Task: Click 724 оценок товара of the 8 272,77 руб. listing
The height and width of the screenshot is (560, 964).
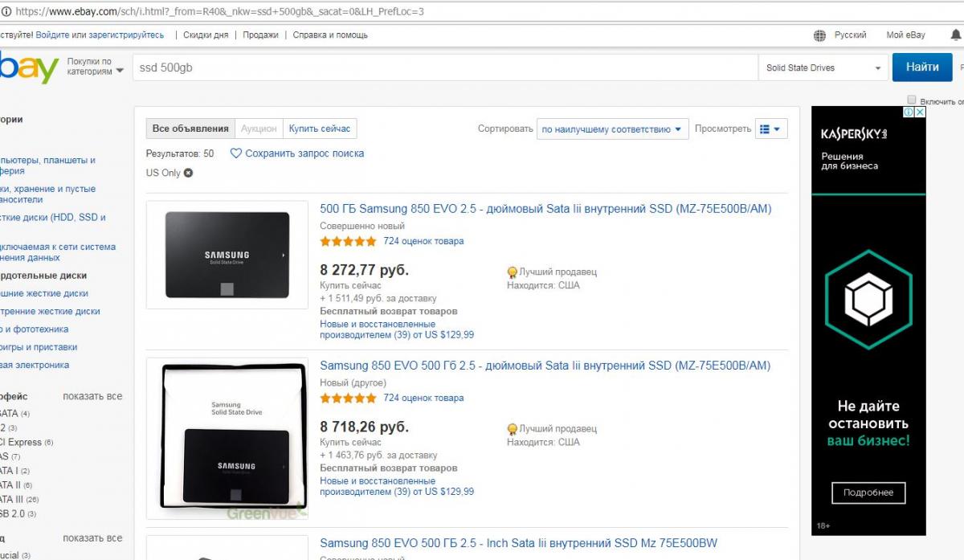Action: [x=423, y=241]
